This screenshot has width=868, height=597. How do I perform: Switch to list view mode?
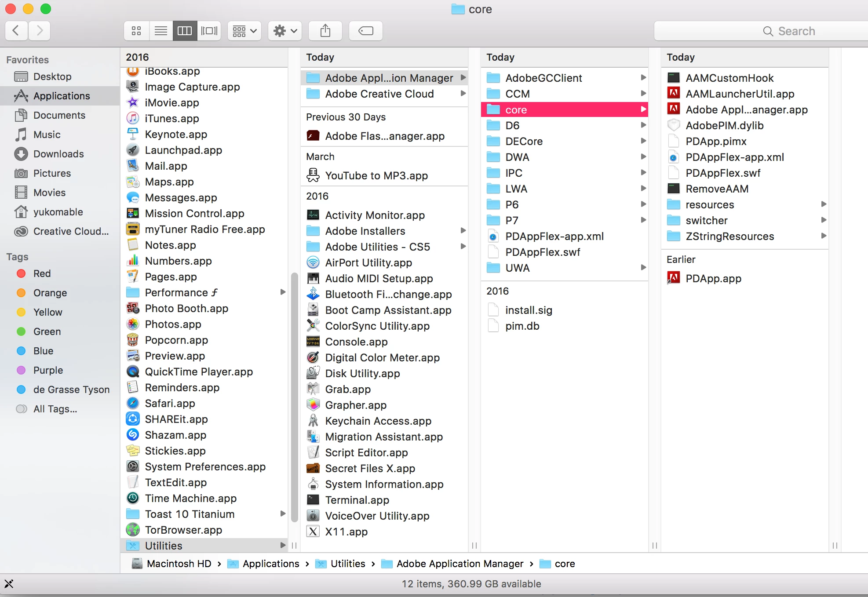point(161,31)
